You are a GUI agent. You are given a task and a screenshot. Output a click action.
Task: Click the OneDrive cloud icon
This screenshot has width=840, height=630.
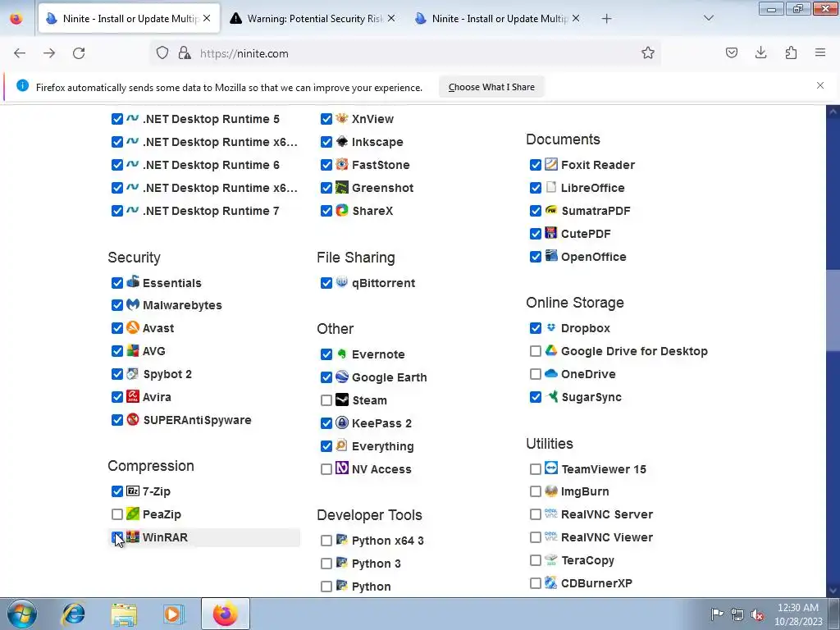pos(550,373)
